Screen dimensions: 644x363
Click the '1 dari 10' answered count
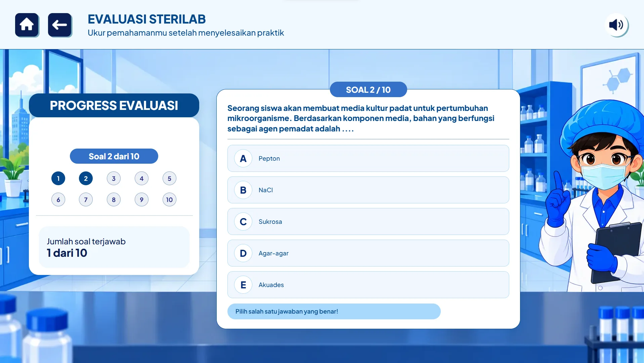pos(67,253)
